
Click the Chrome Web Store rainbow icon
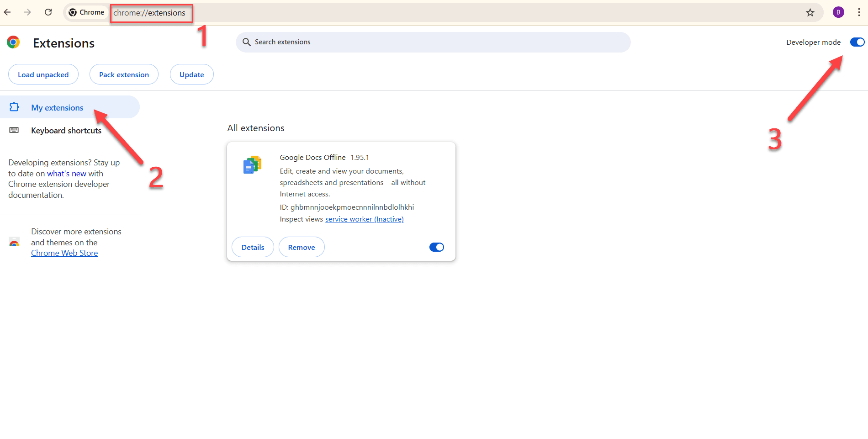coord(14,243)
